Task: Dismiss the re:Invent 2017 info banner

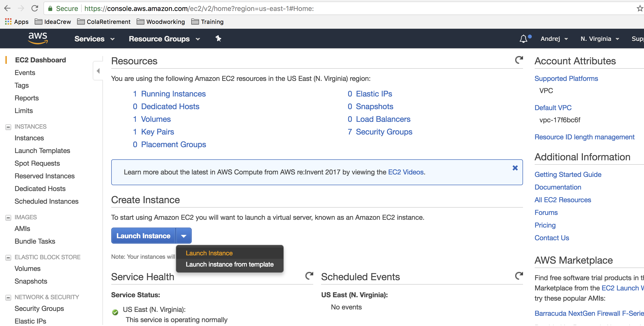Action: pyautogui.click(x=515, y=168)
